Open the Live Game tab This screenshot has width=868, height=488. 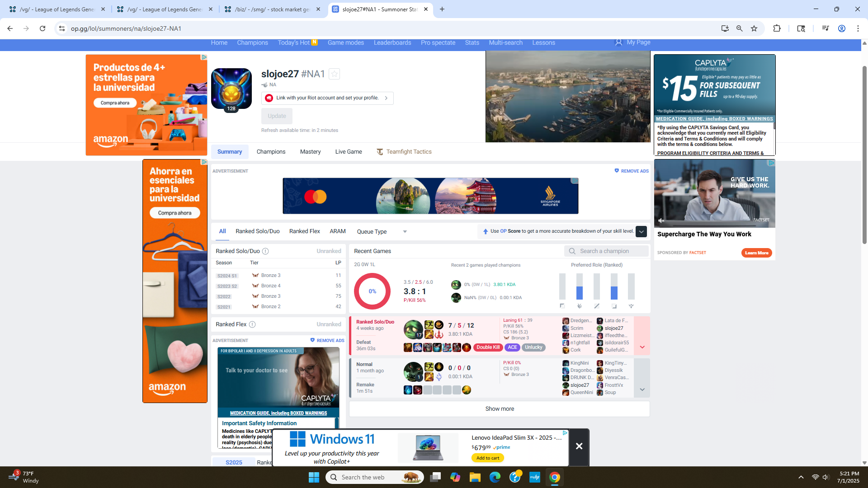click(349, 152)
